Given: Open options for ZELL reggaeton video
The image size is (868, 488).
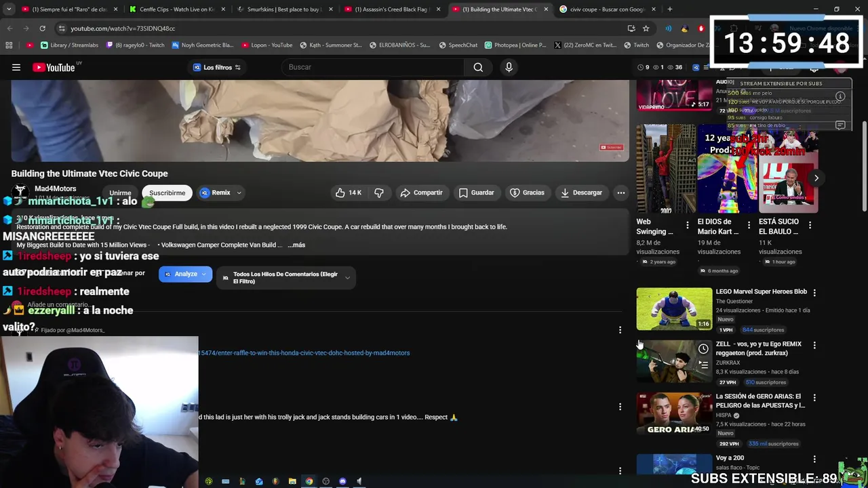Looking at the screenshot, I should click(x=814, y=345).
